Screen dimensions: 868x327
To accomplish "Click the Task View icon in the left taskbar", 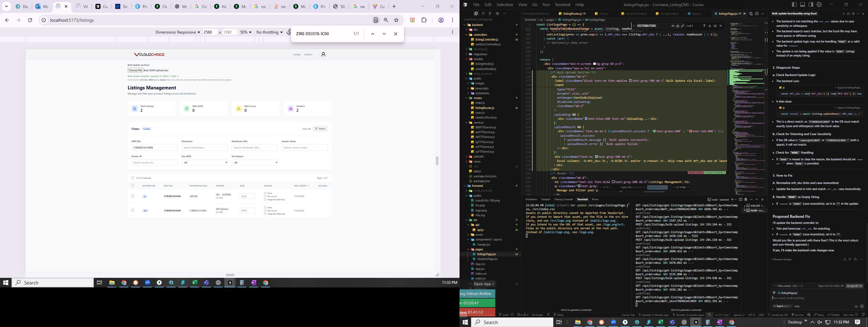I will (99, 283).
